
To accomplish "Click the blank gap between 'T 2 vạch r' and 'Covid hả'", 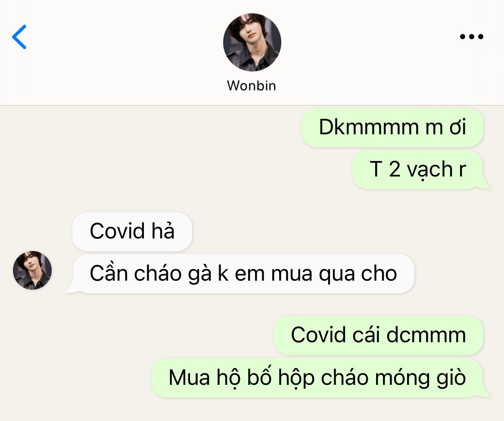I will click(x=252, y=201).
